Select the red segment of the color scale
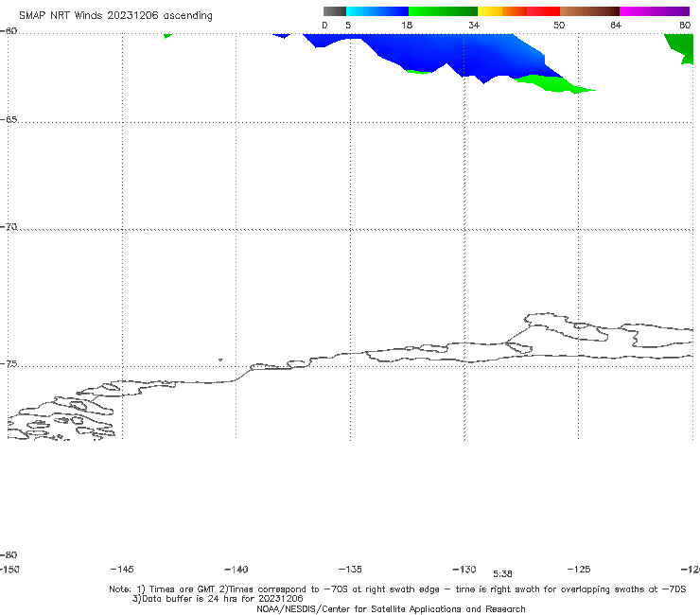The height and width of the screenshot is (615, 700). [543, 11]
